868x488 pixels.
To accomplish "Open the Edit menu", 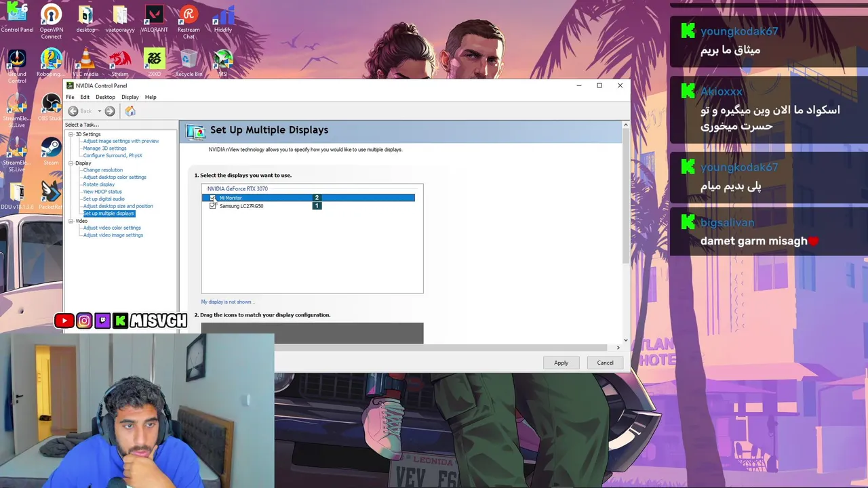I will [85, 97].
